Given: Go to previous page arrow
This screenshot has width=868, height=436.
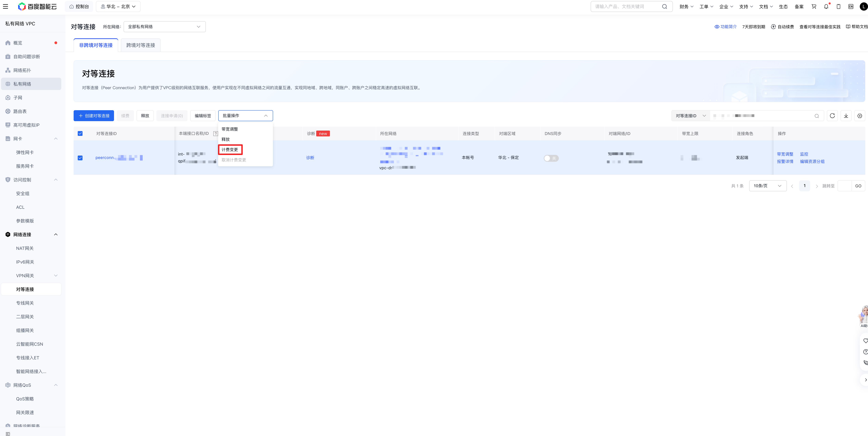Looking at the screenshot, I should coord(792,186).
